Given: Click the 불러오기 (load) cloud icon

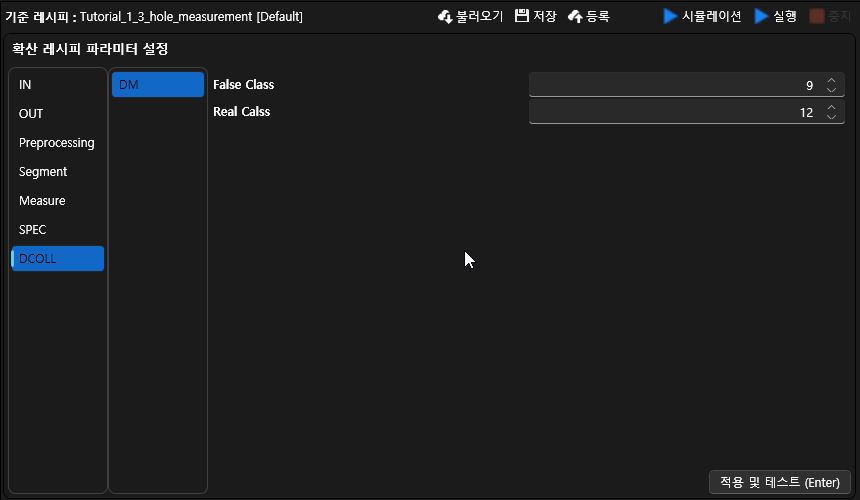Looking at the screenshot, I should [x=445, y=17].
